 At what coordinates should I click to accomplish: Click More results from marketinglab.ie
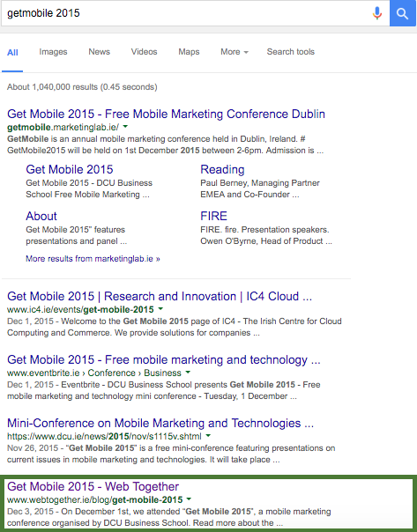[93, 259]
